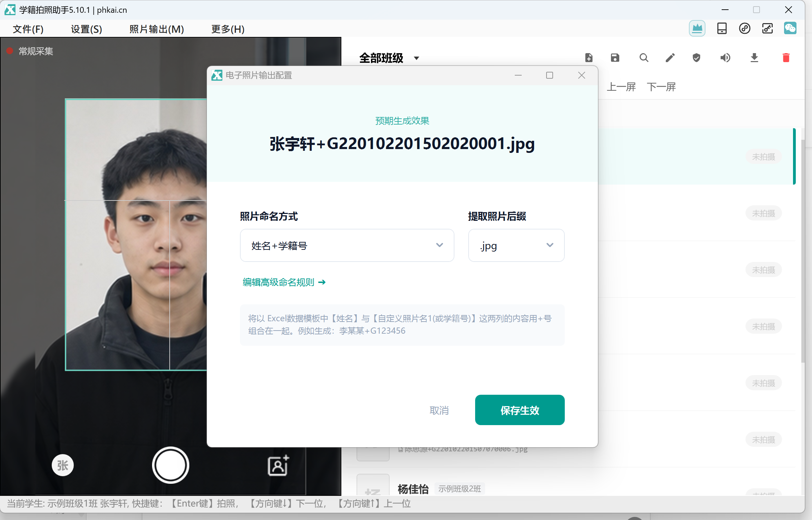
Task: Click the naming rule description text box
Action: pyautogui.click(x=402, y=325)
